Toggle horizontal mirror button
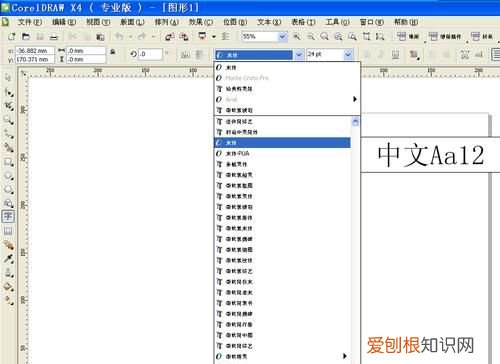Screen dimensions: 500x364 [x=185, y=54]
